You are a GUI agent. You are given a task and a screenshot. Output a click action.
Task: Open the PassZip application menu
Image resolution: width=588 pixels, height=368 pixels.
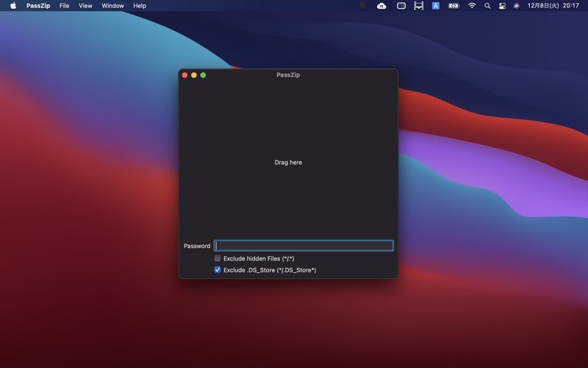pyautogui.click(x=38, y=6)
